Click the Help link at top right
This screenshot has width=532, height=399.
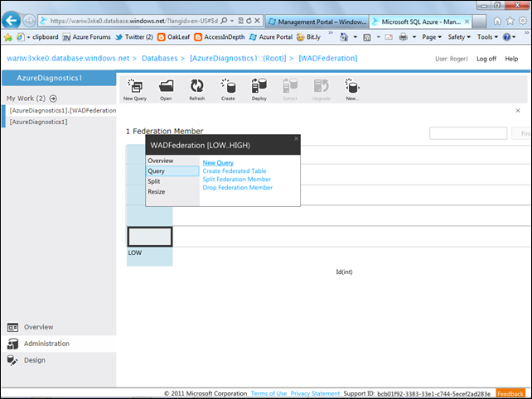tap(511, 59)
